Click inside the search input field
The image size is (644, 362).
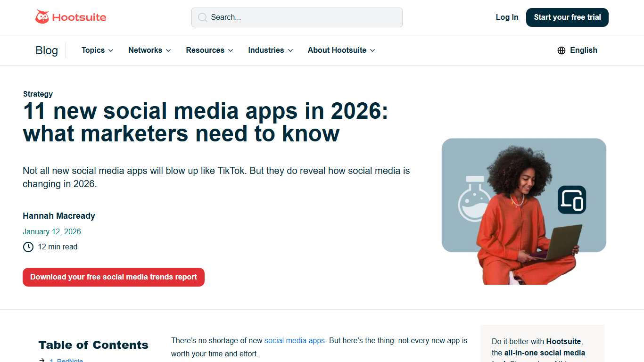pyautogui.click(x=297, y=17)
